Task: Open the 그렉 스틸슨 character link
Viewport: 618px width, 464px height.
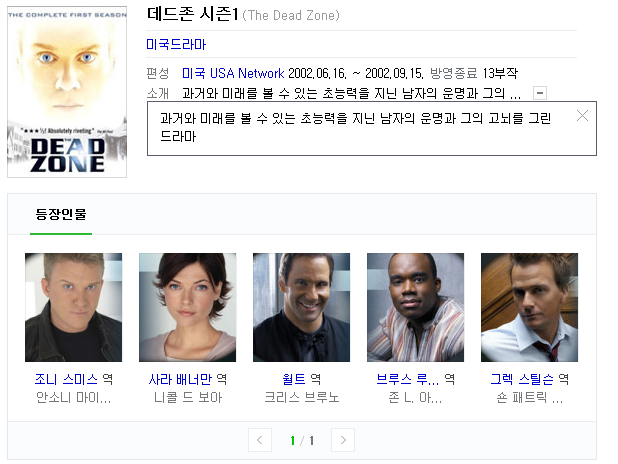Action: point(522,379)
